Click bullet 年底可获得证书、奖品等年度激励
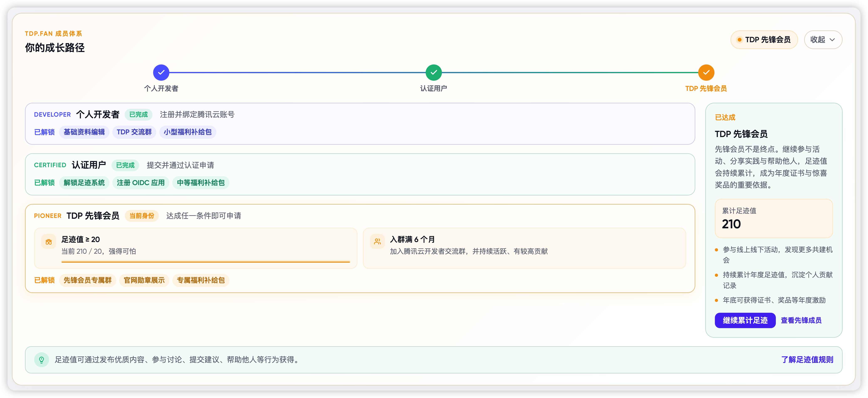Screen dimensions: 868x398 pyautogui.click(x=774, y=300)
